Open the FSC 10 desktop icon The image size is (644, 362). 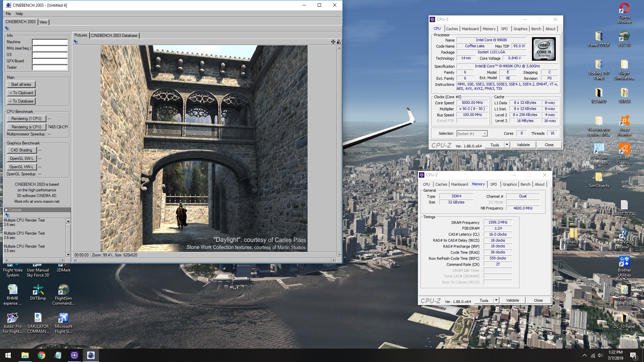(624, 39)
